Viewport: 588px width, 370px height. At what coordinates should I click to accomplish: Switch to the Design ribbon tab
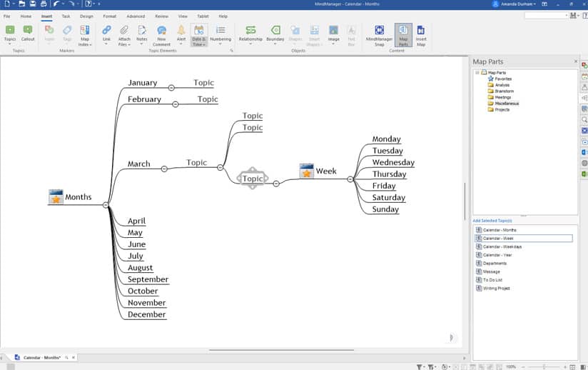tap(86, 16)
